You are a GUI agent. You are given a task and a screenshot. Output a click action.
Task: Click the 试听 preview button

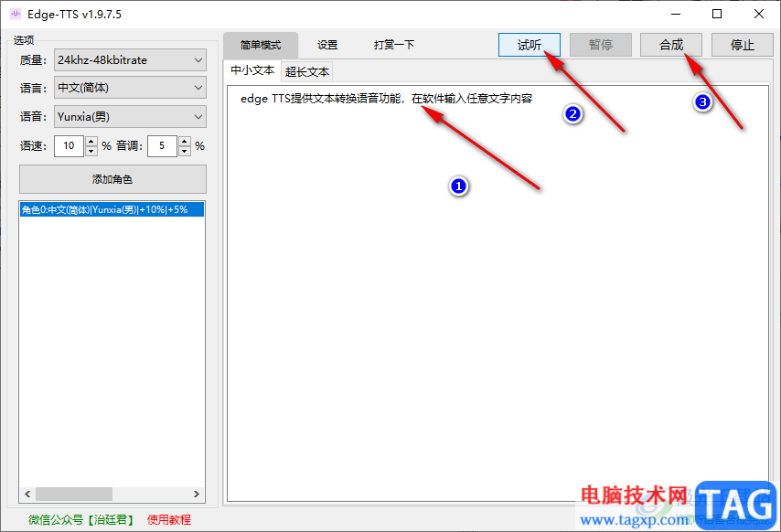529,46
